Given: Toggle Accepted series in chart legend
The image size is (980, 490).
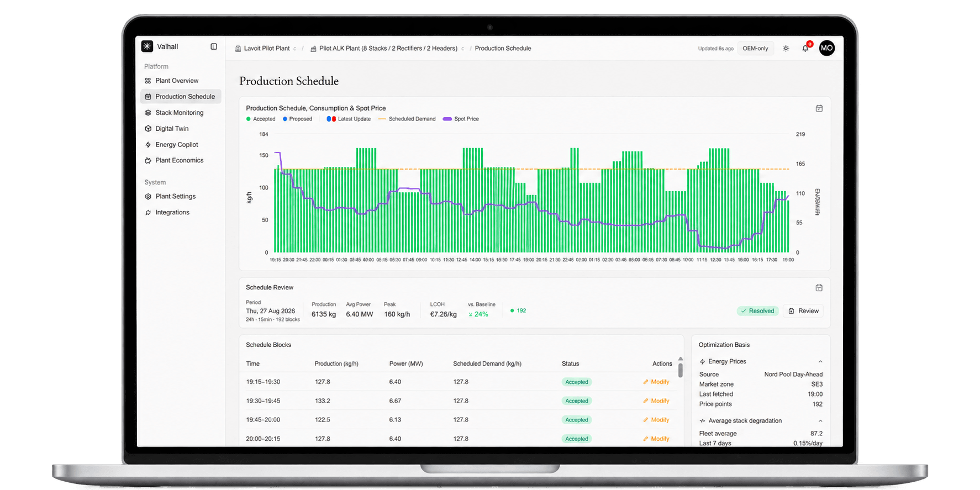Looking at the screenshot, I should pyautogui.click(x=261, y=119).
